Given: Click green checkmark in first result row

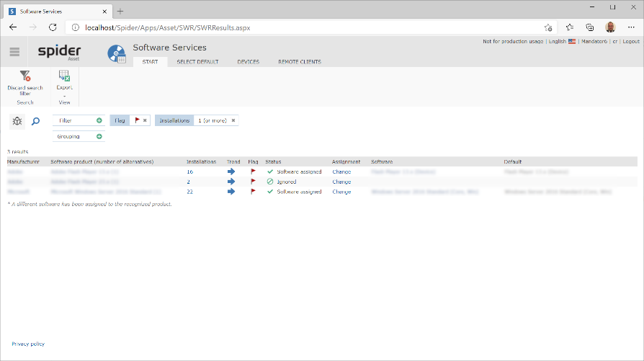Looking at the screenshot, I should point(270,171).
